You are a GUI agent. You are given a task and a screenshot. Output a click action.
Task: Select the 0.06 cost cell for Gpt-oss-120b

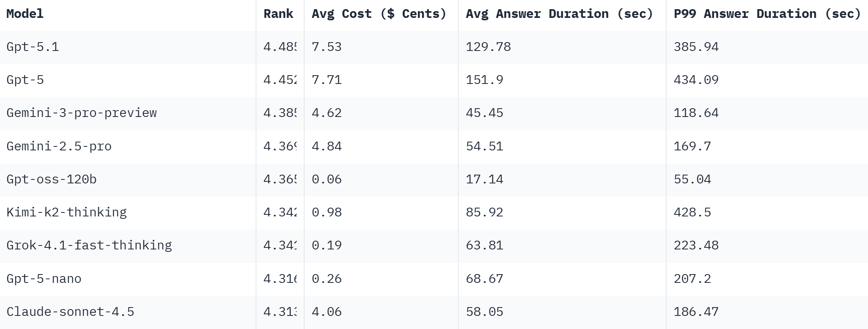(326, 179)
